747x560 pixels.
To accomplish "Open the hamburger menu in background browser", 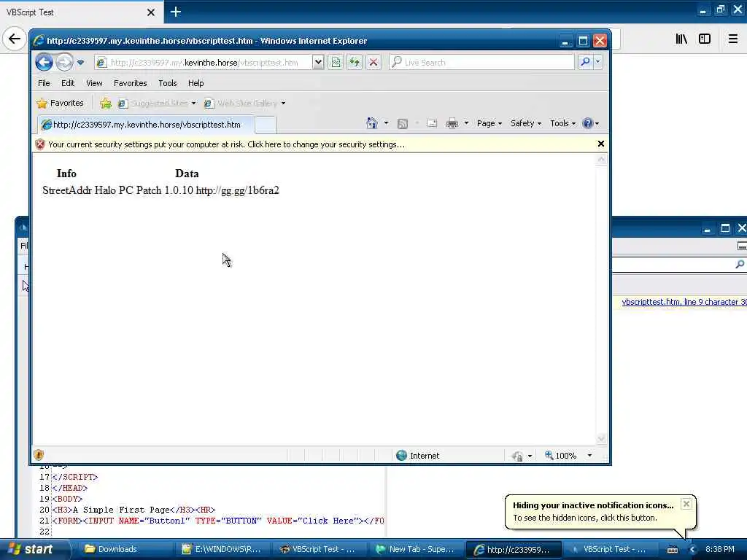I will 733,39.
